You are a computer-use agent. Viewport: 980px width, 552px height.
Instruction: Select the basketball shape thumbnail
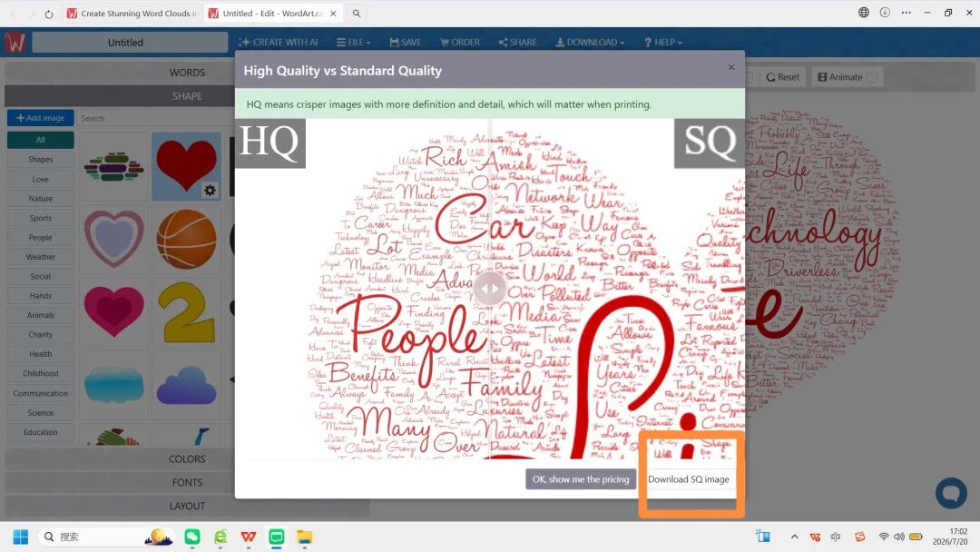coord(186,240)
